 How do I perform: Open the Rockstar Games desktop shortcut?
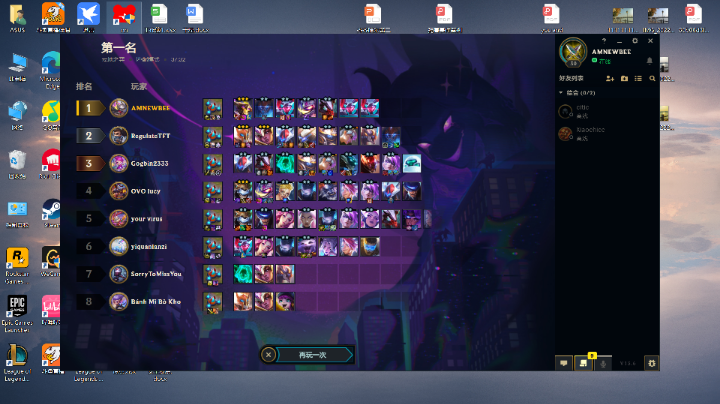17,265
